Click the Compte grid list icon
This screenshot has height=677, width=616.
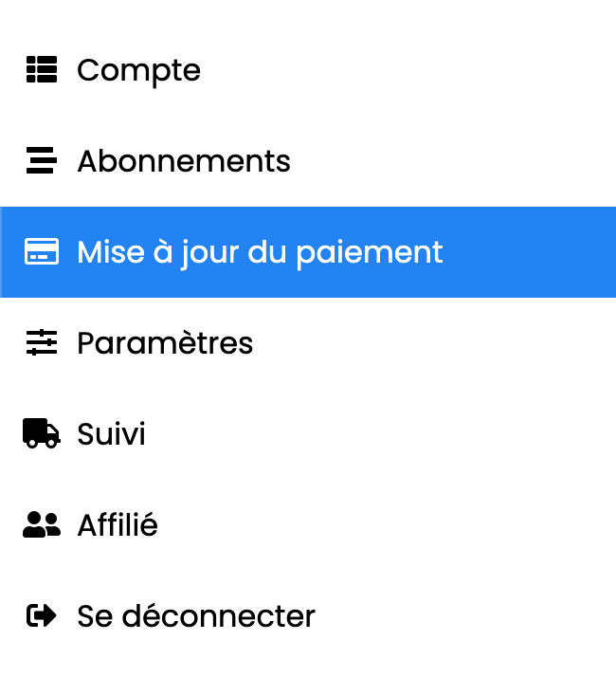[42, 69]
